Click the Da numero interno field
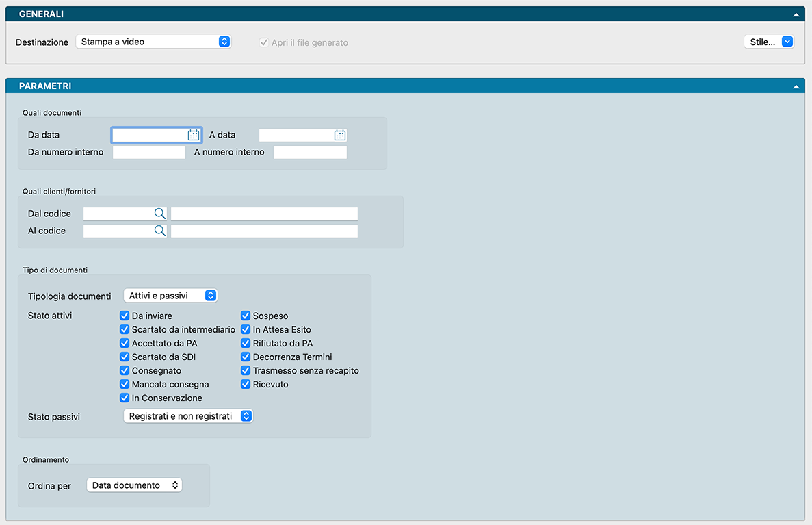 pos(149,153)
